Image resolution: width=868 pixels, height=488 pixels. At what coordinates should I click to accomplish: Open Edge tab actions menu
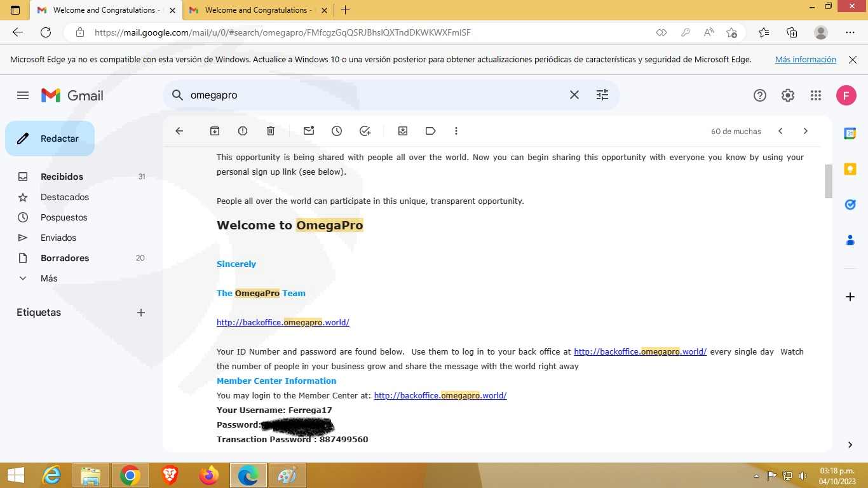[x=15, y=10]
